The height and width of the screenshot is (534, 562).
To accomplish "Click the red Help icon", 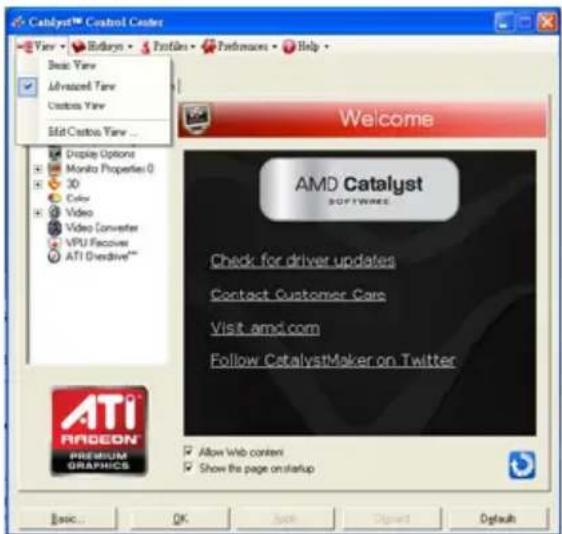I will click(289, 47).
